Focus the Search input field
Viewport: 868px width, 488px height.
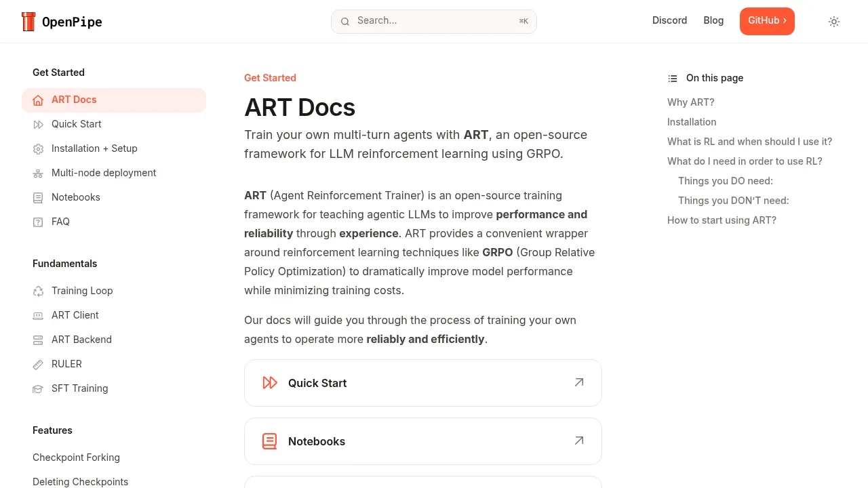point(434,22)
